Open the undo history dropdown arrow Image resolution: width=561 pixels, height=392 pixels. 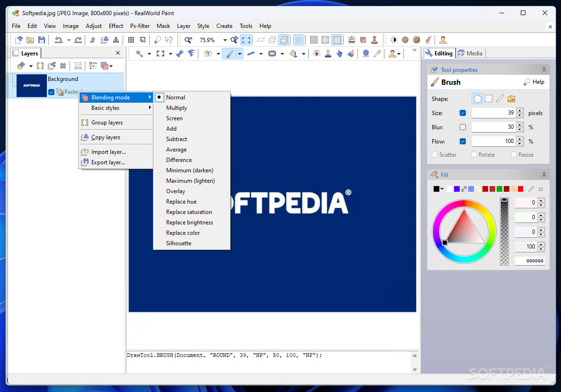pyautogui.click(x=68, y=40)
